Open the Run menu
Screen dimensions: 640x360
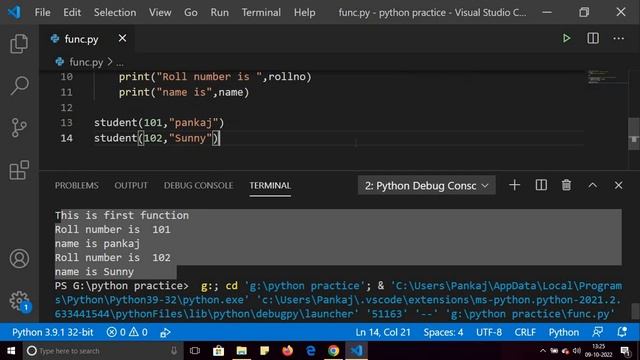pyautogui.click(x=220, y=12)
